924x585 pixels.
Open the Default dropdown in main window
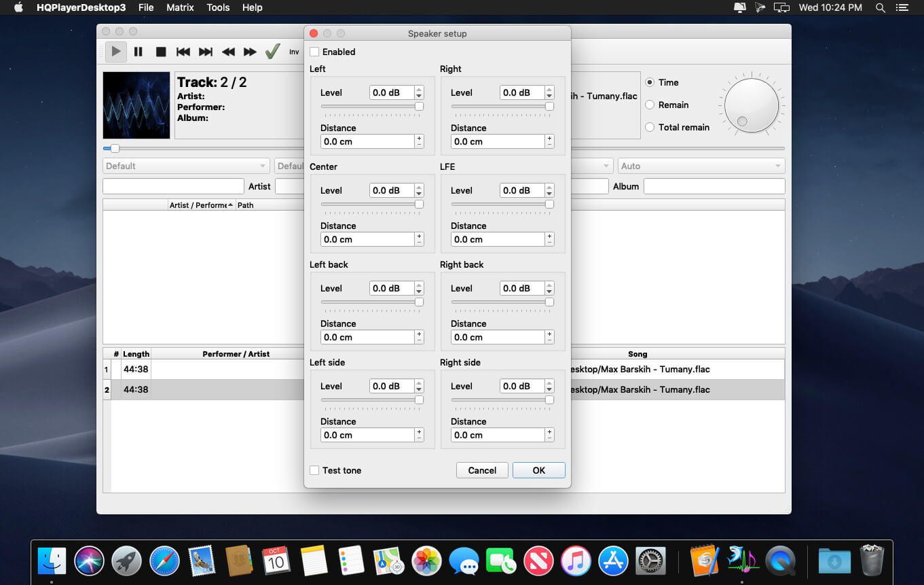click(x=186, y=166)
